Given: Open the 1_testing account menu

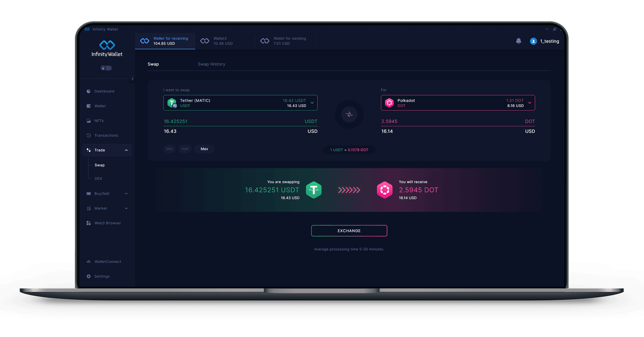Looking at the screenshot, I should [x=545, y=41].
